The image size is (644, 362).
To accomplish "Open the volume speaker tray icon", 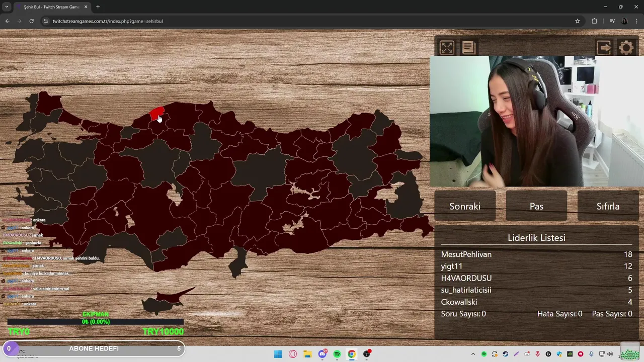I will click(x=610, y=354).
